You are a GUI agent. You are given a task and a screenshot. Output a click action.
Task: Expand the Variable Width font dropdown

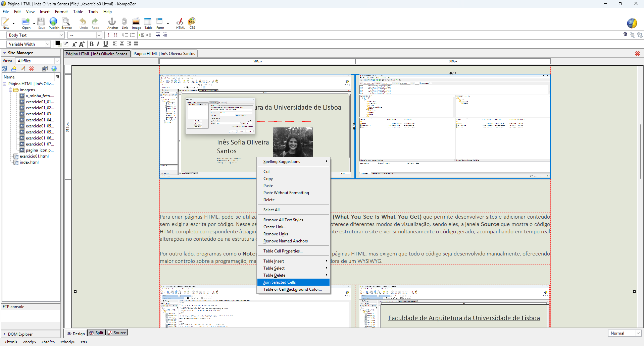click(29, 44)
